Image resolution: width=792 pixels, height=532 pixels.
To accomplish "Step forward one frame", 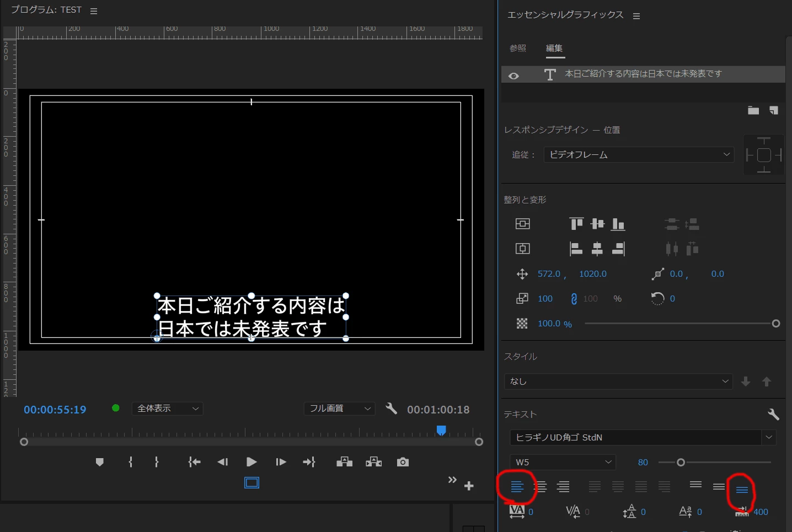I will (281, 462).
